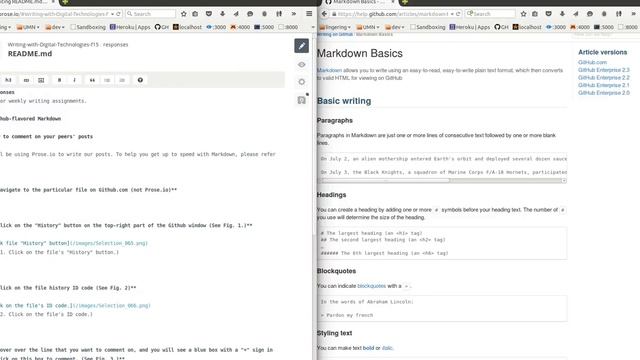The width and height of the screenshot is (640, 360).
Task: Follow the blockquotes link under Blockquotes heading
Action: (x=371, y=286)
